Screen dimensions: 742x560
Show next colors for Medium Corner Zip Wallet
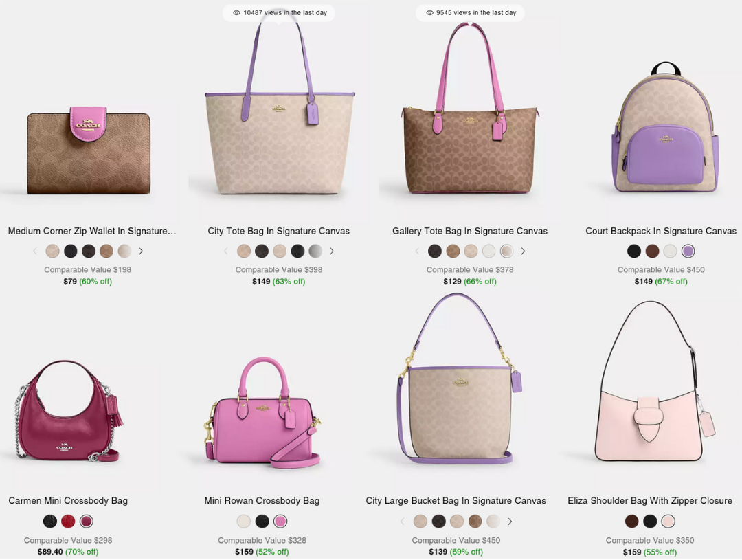pyautogui.click(x=141, y=251)
